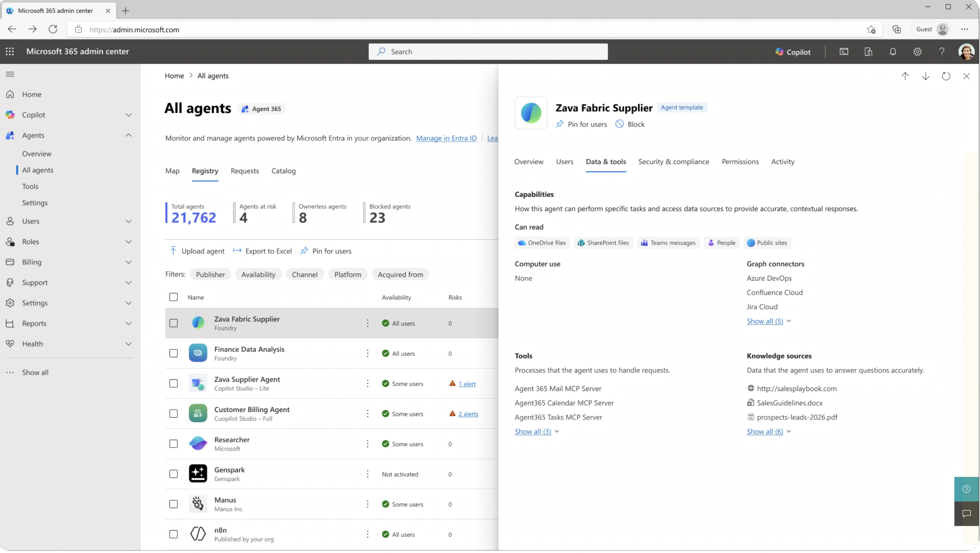Expand the Roles navigation section
Image resolution: width=980 pixels, height=553 pixels.
129,242
